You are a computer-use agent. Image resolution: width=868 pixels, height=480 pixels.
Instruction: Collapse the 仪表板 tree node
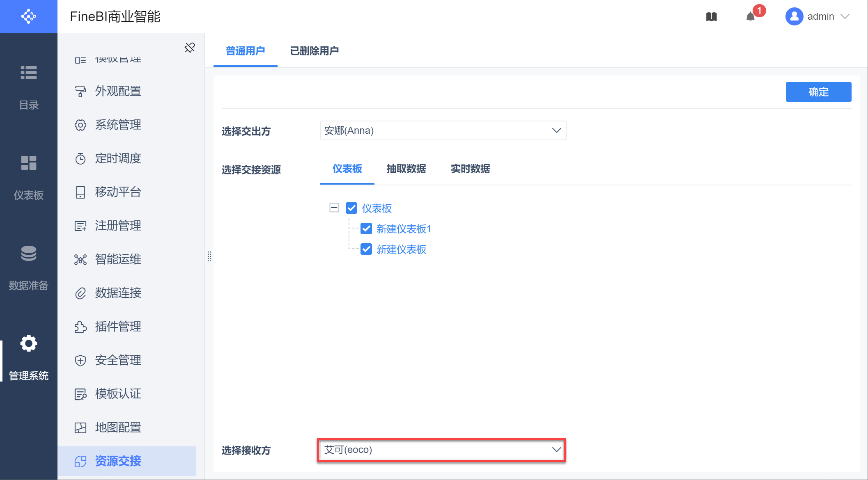tap(334, 208)
